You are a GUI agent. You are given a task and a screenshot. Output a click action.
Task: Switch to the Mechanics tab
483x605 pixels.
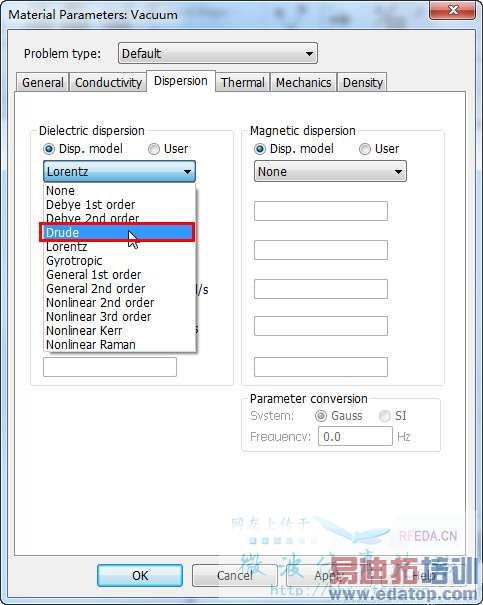click(304, 83)
